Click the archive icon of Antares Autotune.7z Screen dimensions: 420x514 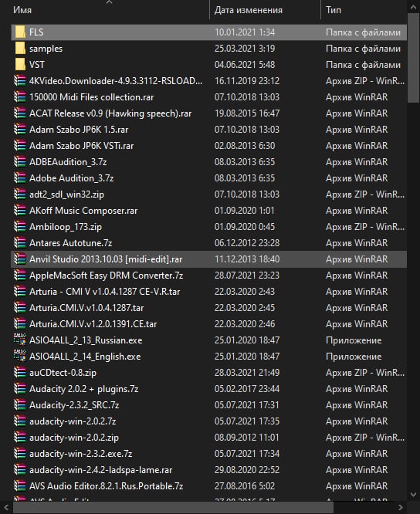pos(19,243)
